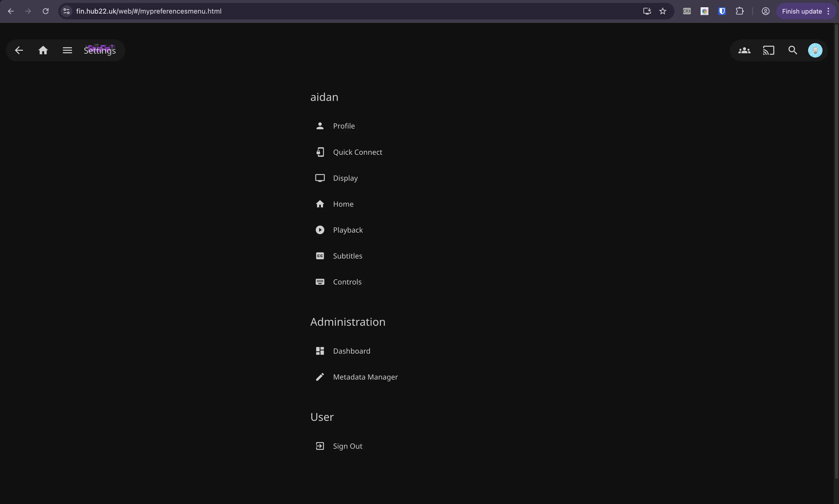Open Playback settings via its play icon
The height and width of the screenshot is (504, 839).
[319, 230]
